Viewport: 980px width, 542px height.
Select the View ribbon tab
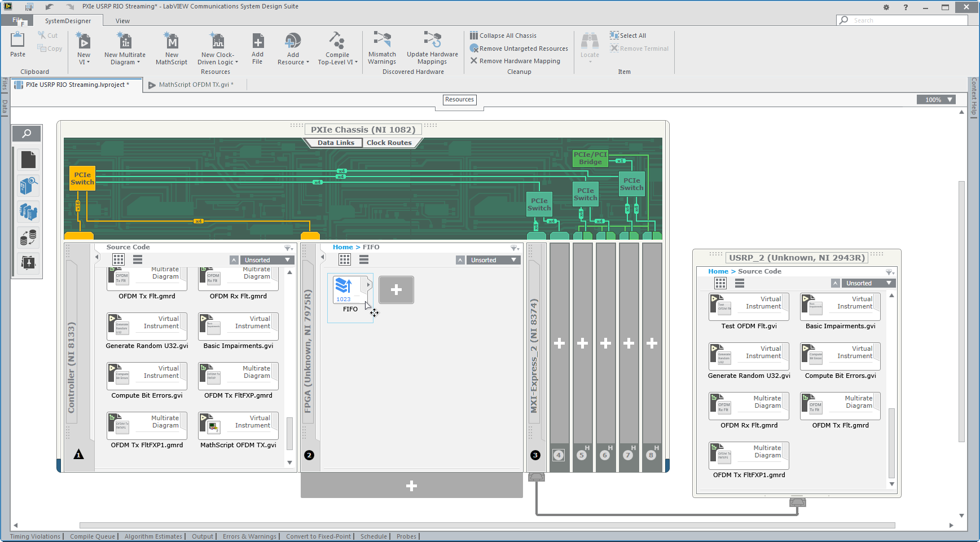pyautogui.click(x=122, y=21)
